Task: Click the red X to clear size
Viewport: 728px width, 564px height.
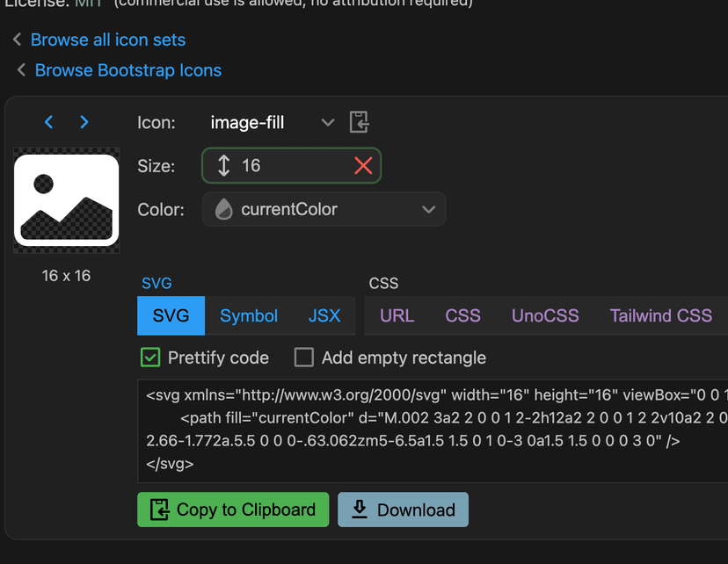Action: tap(363, 166)
